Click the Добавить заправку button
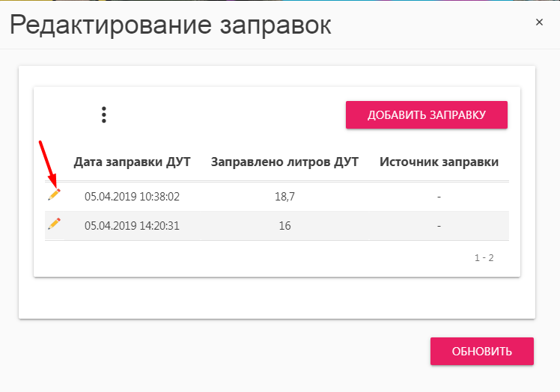560x392 pixels. pyautogui.click(x=427, y=114)
